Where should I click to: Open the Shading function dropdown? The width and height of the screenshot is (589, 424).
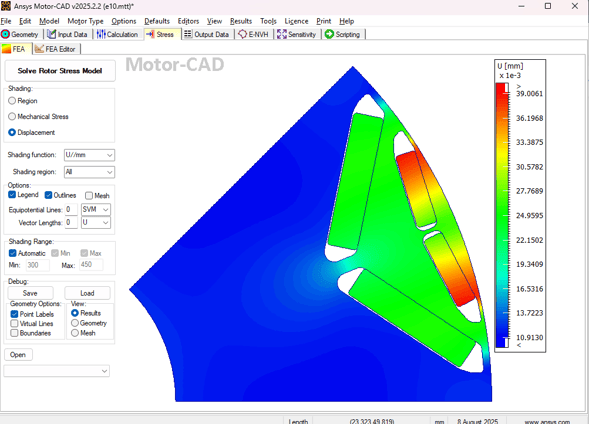tap(89, 155)
